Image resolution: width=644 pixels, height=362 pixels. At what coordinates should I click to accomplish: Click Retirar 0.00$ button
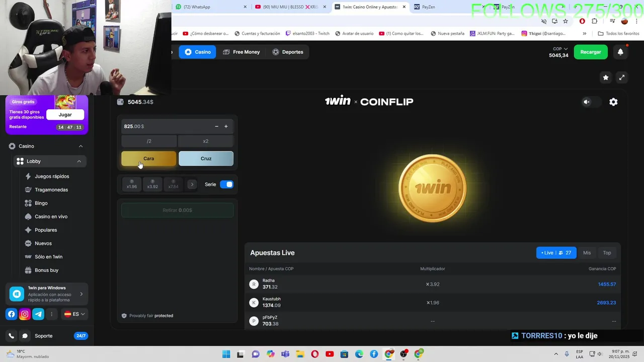tap(177, 210)
